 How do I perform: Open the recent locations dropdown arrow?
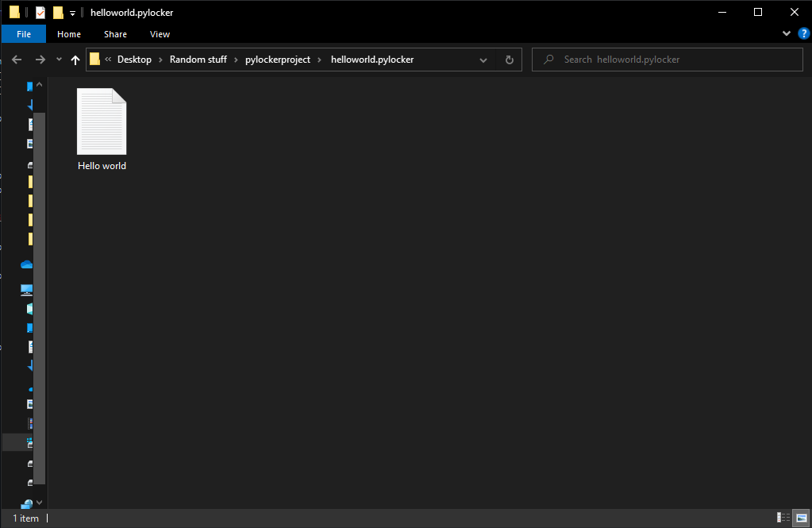59,60
